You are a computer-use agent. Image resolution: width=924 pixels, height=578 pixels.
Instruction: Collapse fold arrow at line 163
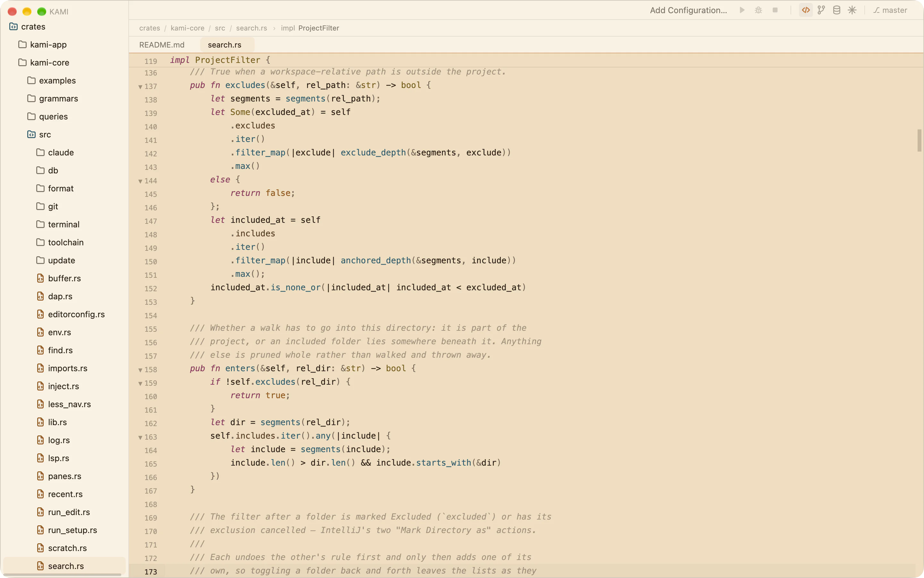point(140,437)
